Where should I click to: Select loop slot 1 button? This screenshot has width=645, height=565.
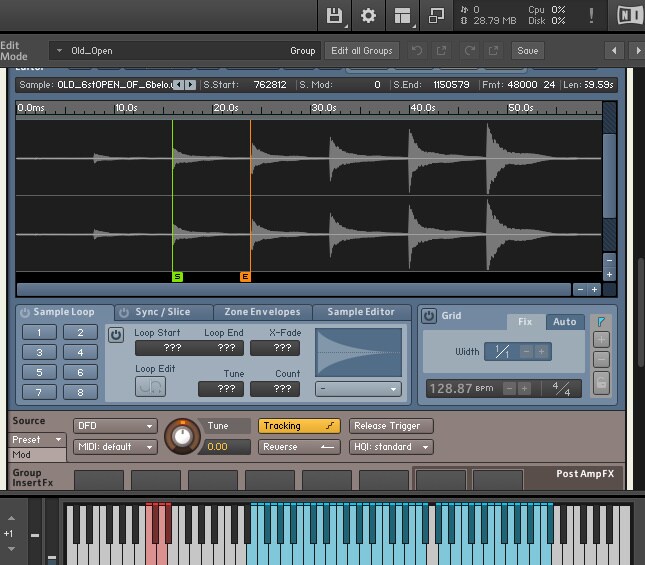(39, 332)
